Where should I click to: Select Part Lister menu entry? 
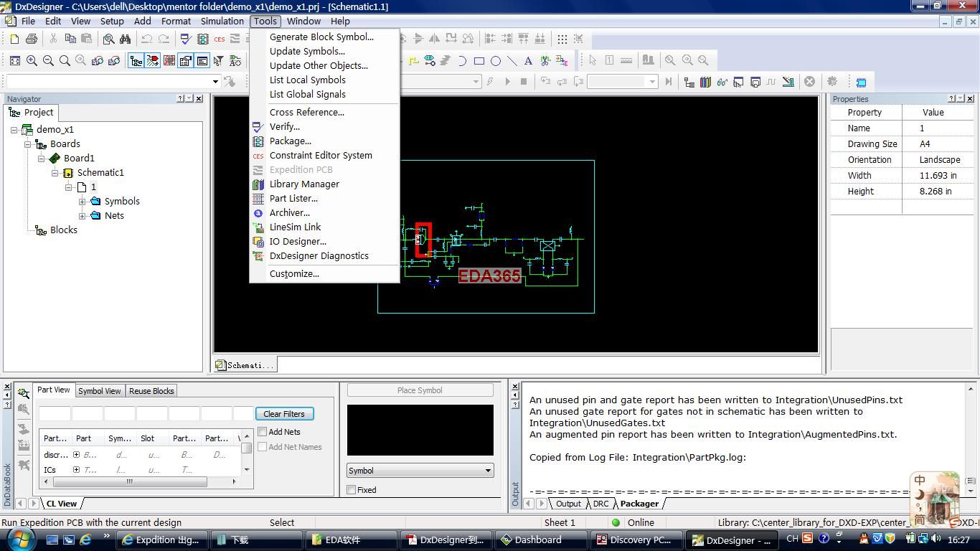(293, 198)
